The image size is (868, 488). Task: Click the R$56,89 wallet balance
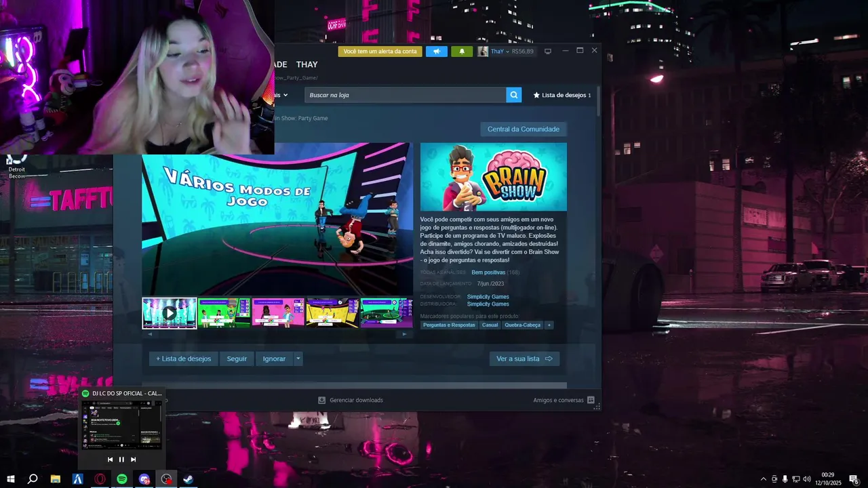click(x=522, y=52)
